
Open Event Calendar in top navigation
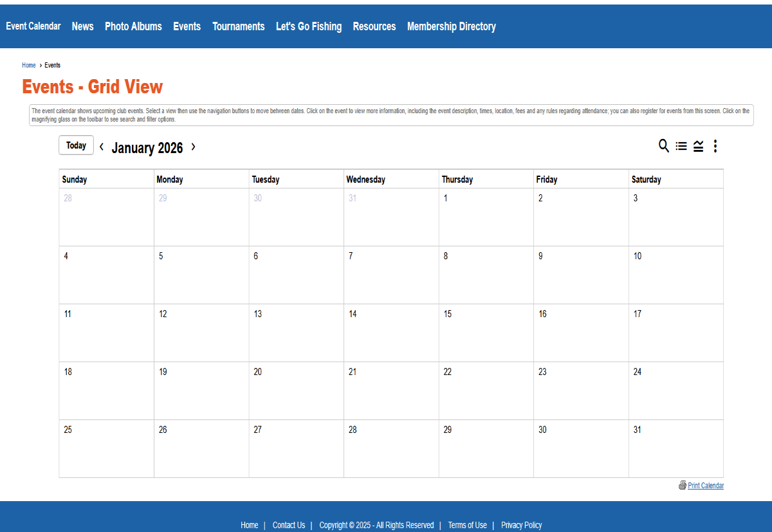33,26
